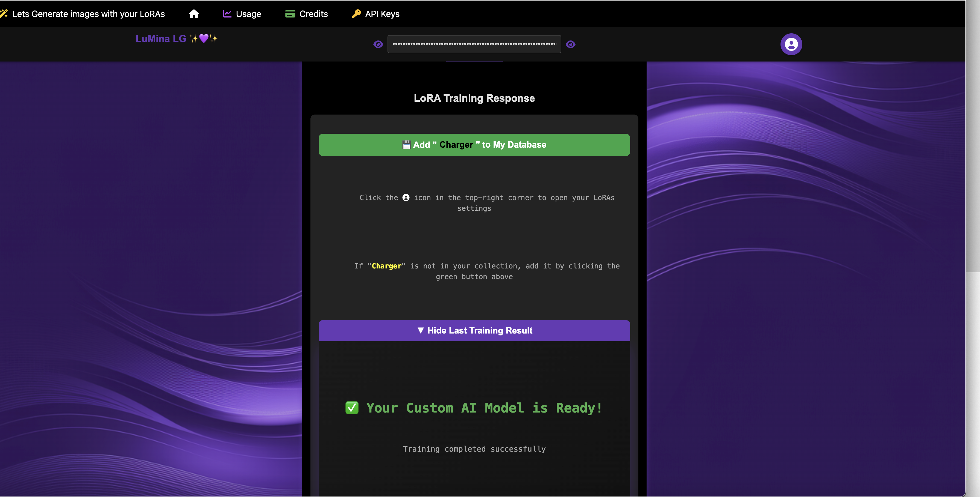Open the user profile avatar icon
Image resolution: width=980 pixels, height=497 pixels.
point(791,44)
